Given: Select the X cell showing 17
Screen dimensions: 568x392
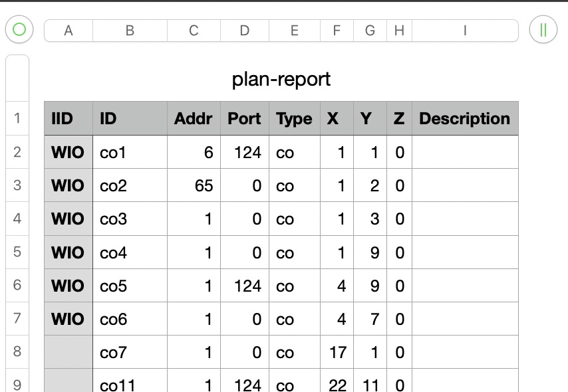Looking at the screenshot, I should [337, 352].
